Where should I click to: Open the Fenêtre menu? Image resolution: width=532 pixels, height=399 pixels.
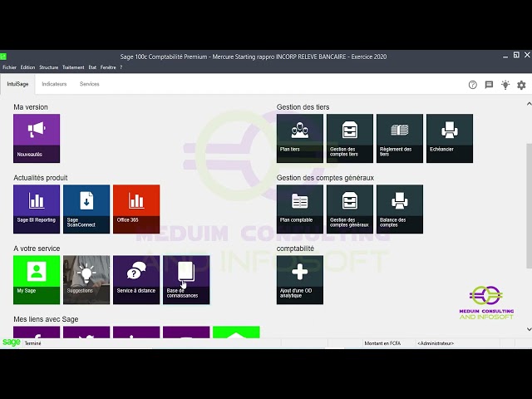108,67
